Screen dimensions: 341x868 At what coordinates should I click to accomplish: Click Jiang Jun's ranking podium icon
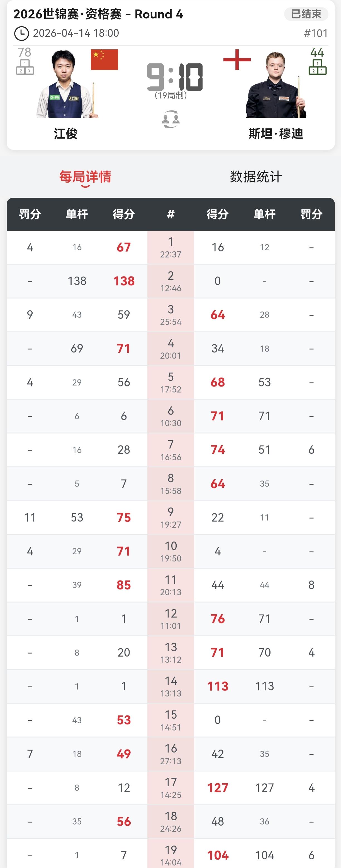pyautogui.click(x=25, y=67)
